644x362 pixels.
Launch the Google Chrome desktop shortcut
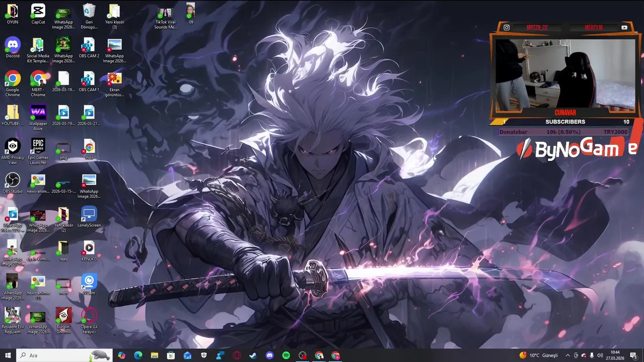(x=13, y=84)
